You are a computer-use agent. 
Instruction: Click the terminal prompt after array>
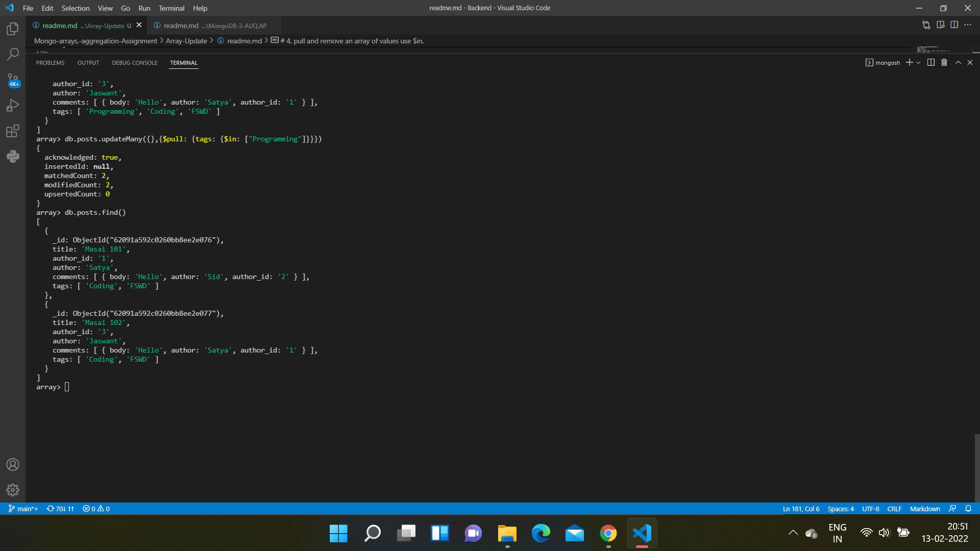pyautogui.click(x=67, y=387)
